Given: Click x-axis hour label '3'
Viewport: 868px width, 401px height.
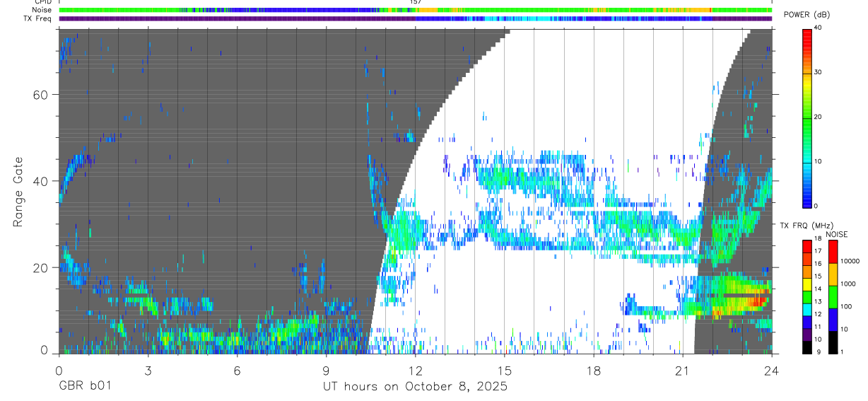Looking at the screenshot, I should coord(148,371).
